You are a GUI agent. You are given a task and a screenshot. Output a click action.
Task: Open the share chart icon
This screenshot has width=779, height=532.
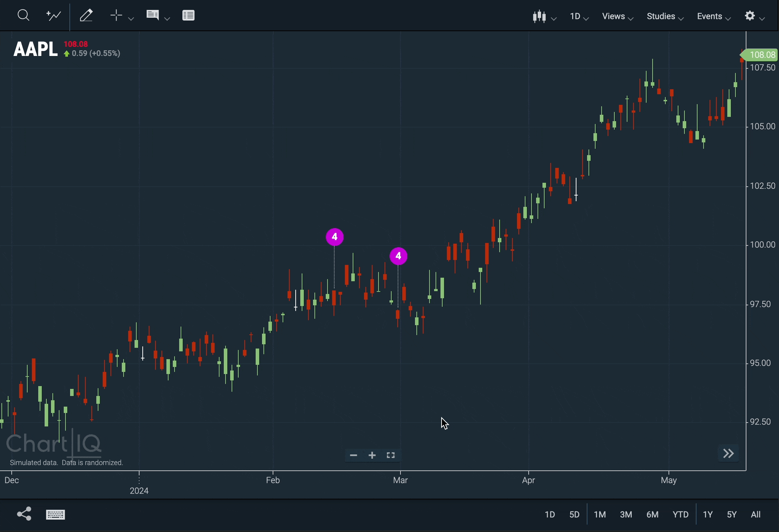pyautogui.click(x=24, y=514)
